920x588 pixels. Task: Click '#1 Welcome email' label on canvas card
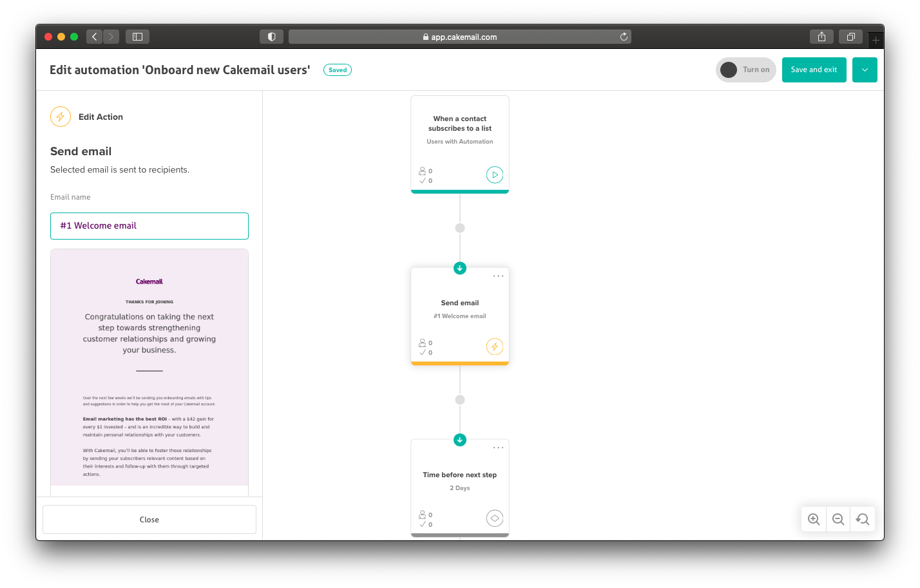click(x=460, y=316)
